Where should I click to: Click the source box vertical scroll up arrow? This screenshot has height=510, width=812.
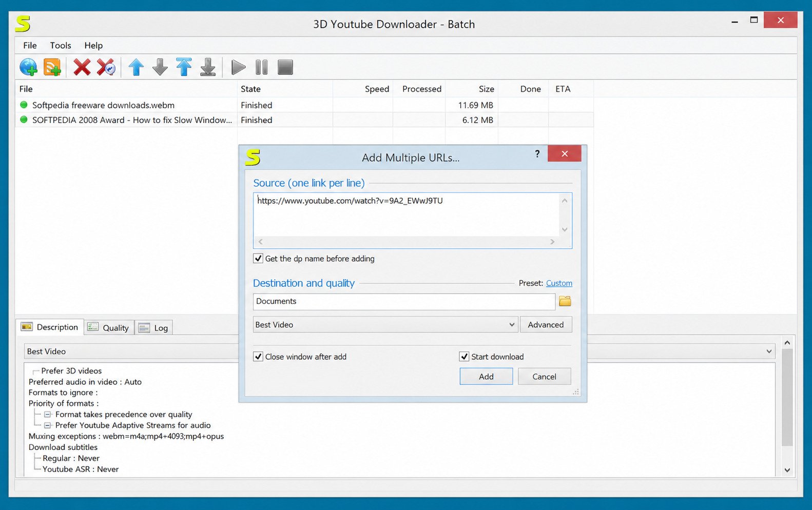(x=565, y=201)
